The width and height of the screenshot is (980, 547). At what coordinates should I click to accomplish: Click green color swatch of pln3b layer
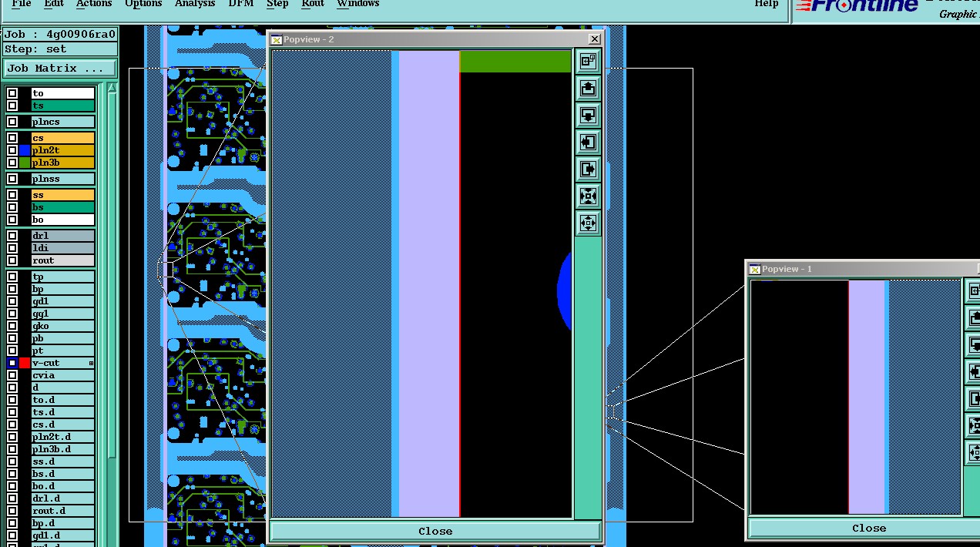coord(25,163)
